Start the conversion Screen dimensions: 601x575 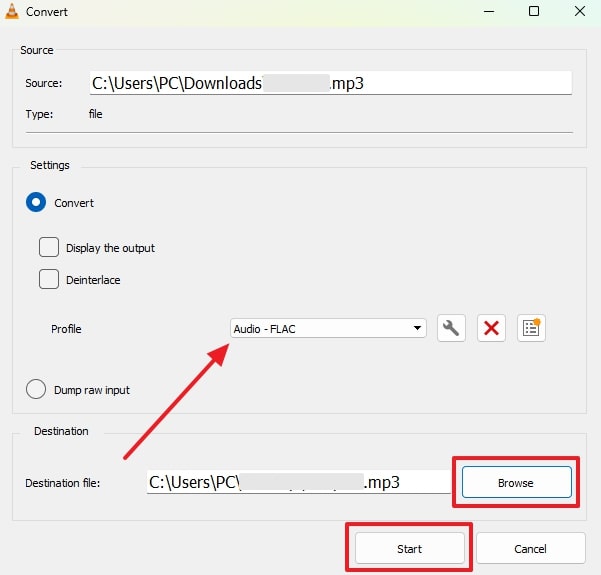click(x=409, y=549)
